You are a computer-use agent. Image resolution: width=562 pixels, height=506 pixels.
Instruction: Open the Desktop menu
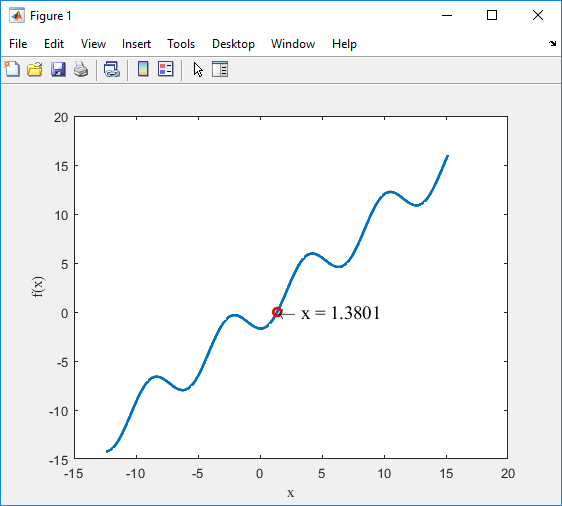[x=233, y=44]
